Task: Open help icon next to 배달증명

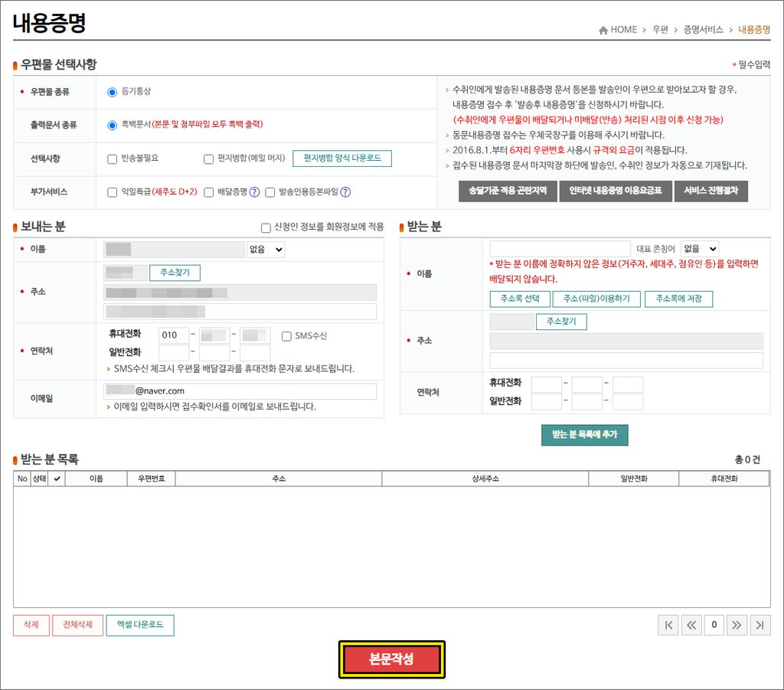Action: (254, 192)
